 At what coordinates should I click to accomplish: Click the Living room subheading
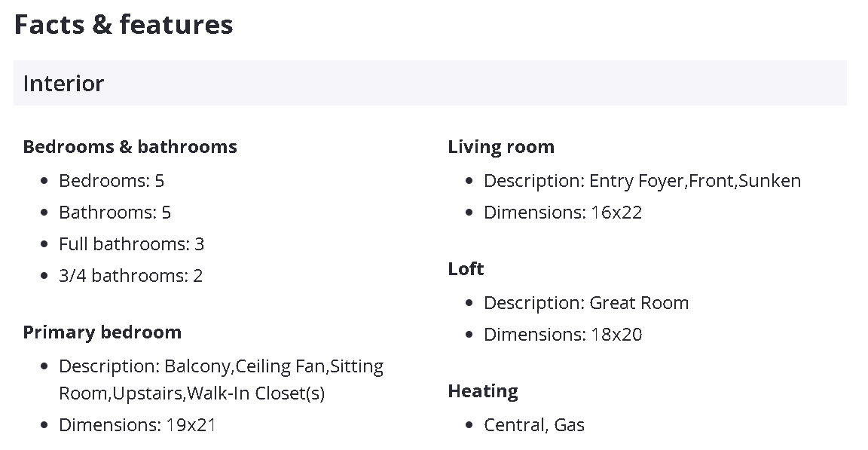[x=501, y=146]
